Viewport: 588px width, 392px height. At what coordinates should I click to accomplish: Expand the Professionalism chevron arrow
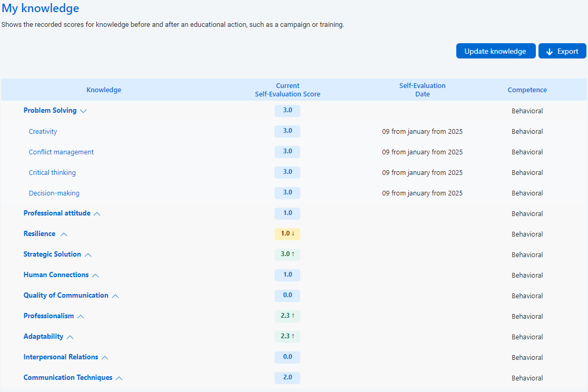[81, 317]
